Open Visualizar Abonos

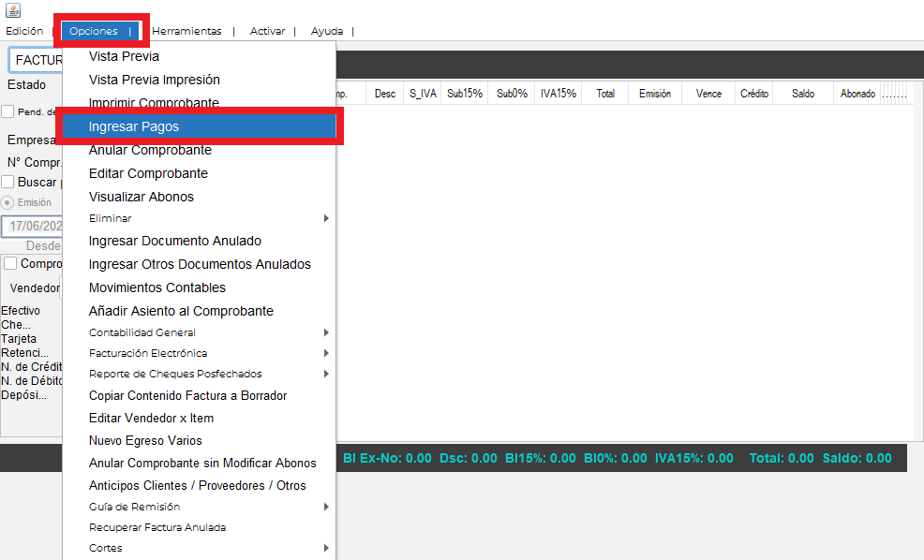200,197
